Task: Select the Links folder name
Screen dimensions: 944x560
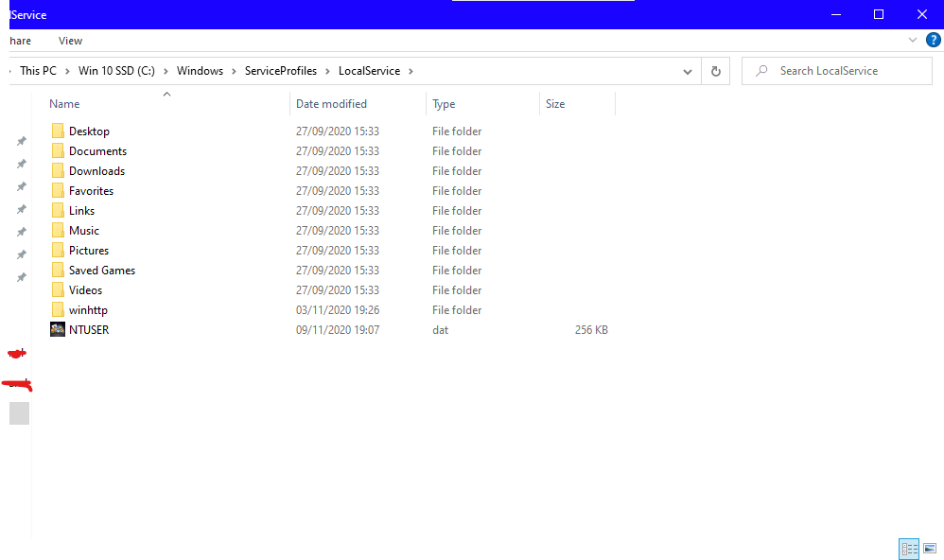Action: tap(81, 211)
